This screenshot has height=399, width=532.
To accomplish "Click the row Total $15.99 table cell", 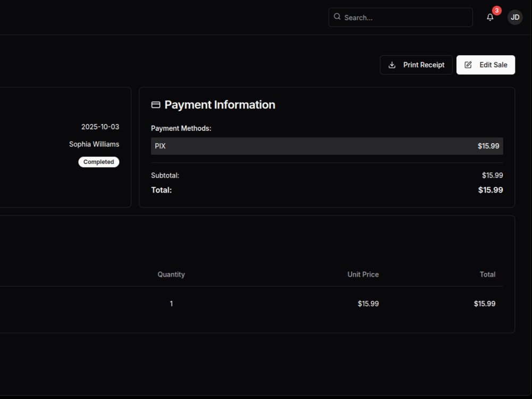I will 485,304.
